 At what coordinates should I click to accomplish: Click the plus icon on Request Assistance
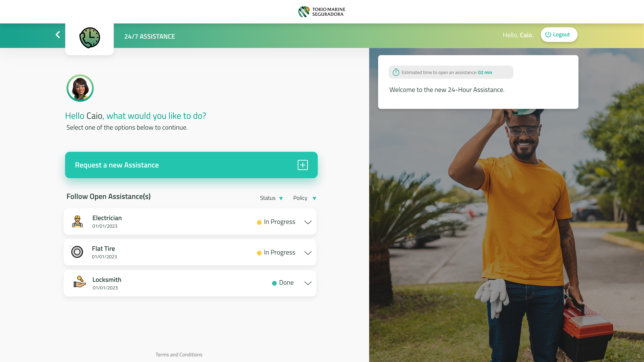click(x=303, y=165)
